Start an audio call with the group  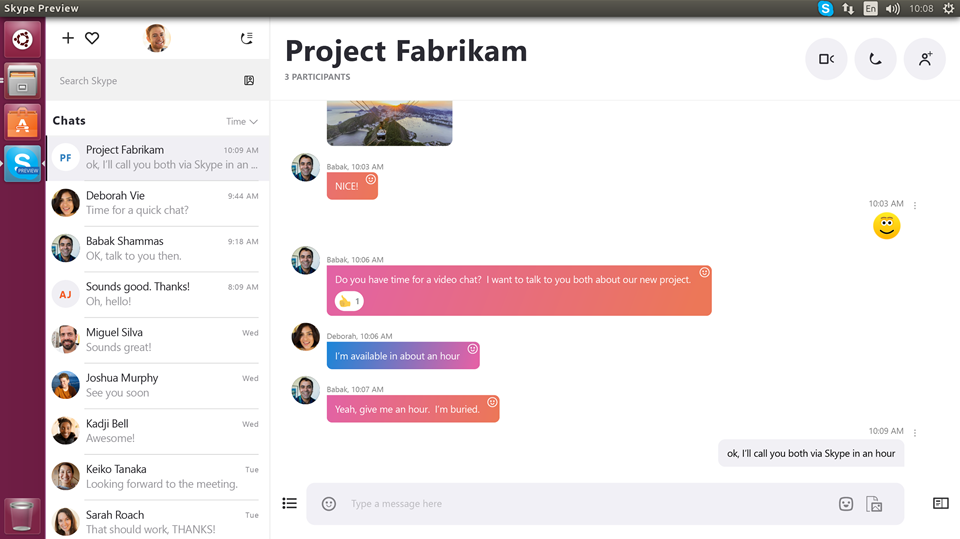click(876, 59)
